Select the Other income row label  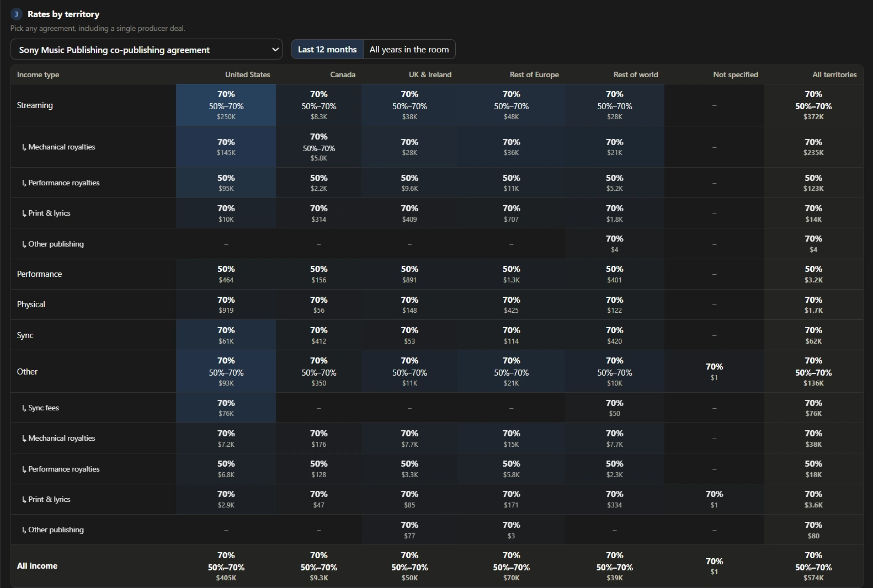27,372
